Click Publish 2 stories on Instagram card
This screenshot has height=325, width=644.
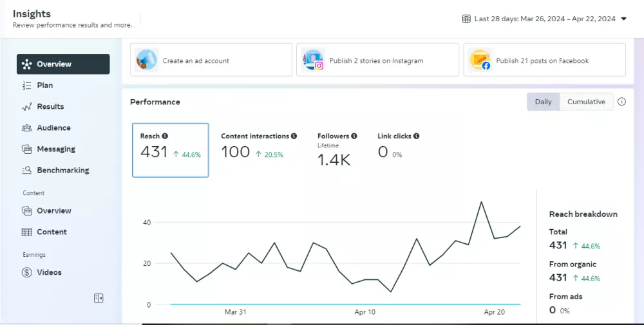tap(377, 60)
